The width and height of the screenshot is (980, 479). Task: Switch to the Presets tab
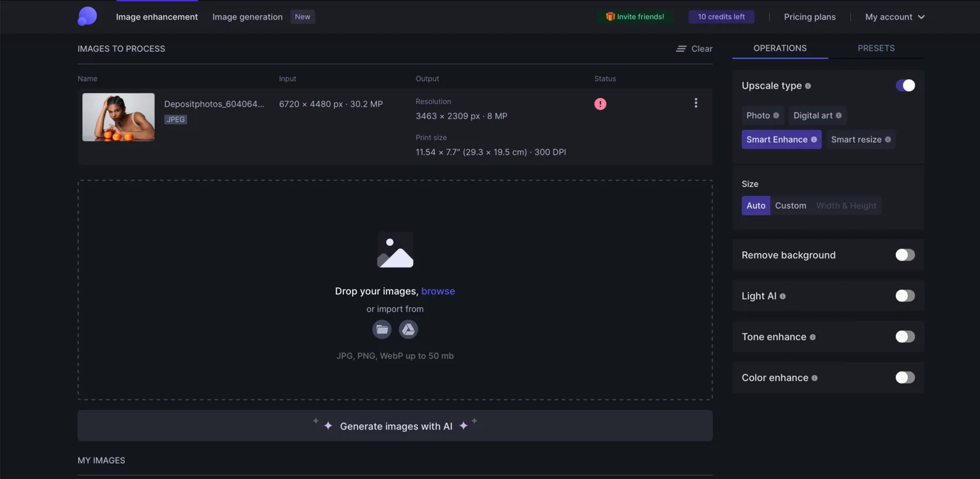pyautogui.click(x=876, y=48)
